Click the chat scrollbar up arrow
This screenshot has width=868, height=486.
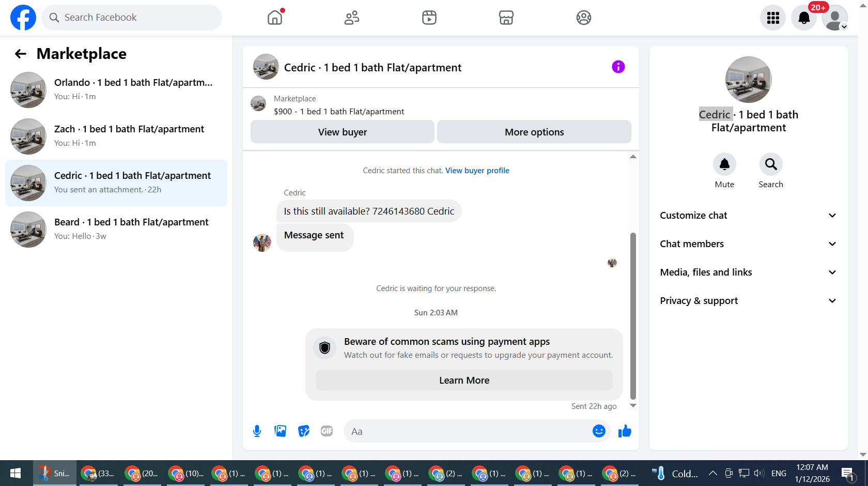click(633, 157)
